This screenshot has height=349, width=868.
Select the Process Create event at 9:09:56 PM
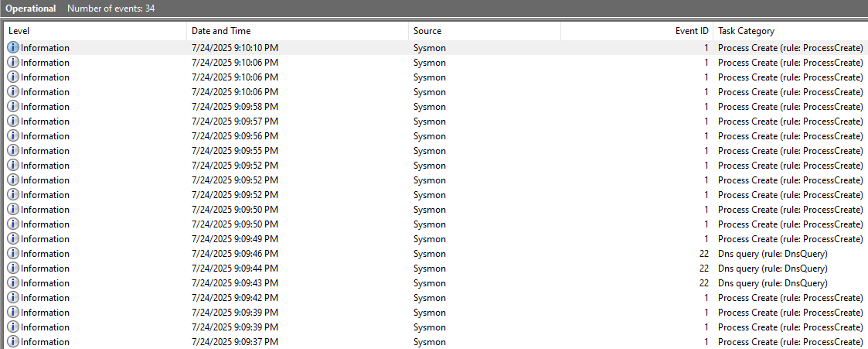[234, 136]
